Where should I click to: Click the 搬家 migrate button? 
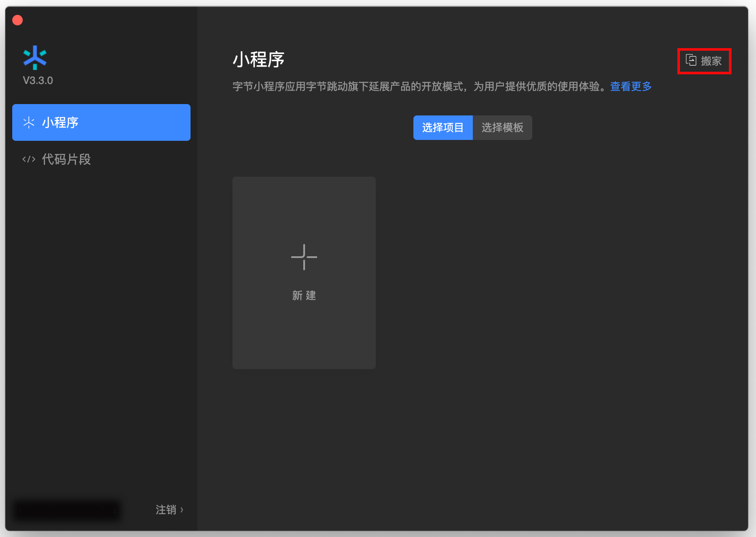click(704, 61)
